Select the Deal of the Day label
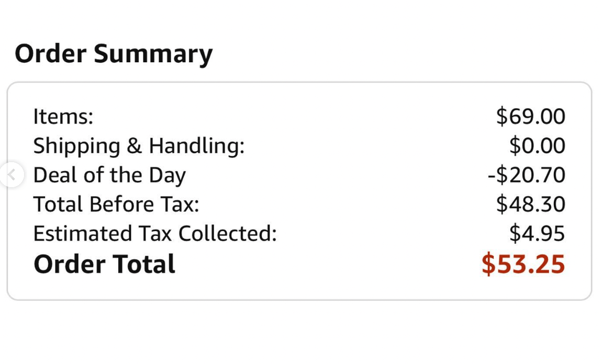602x364 pixels. click(109, 176)
